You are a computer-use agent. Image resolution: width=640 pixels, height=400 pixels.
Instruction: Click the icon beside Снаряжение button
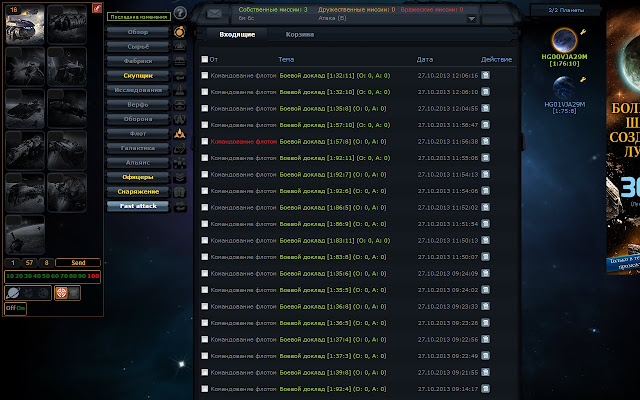[180, 191]
